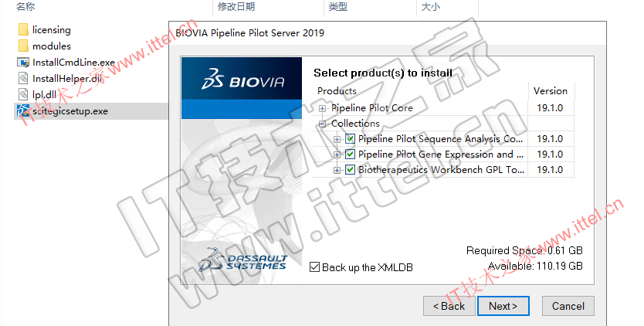Expand the Biotherapeutics Workbench tree node

[x=337, y=170]
